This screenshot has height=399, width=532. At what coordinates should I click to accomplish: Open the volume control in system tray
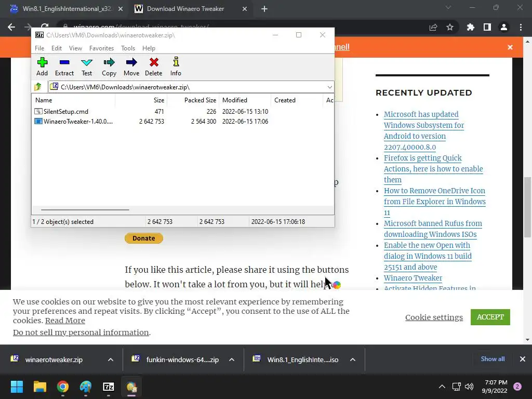pos(469,387)
